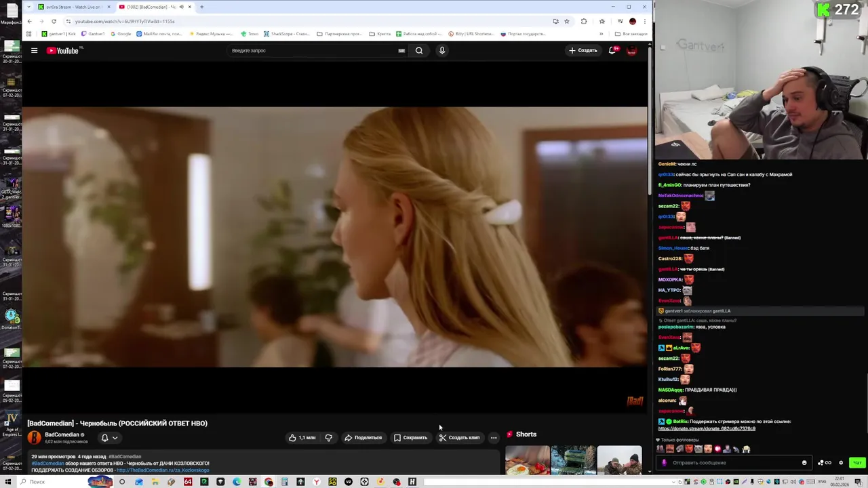The image size is (868, 488).
Task: Open the on-screen keyboard in search box
Action: pos(401,50)
